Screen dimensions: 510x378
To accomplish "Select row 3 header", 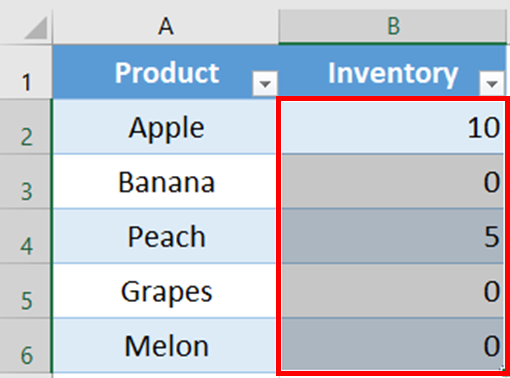I will (26, 182).
